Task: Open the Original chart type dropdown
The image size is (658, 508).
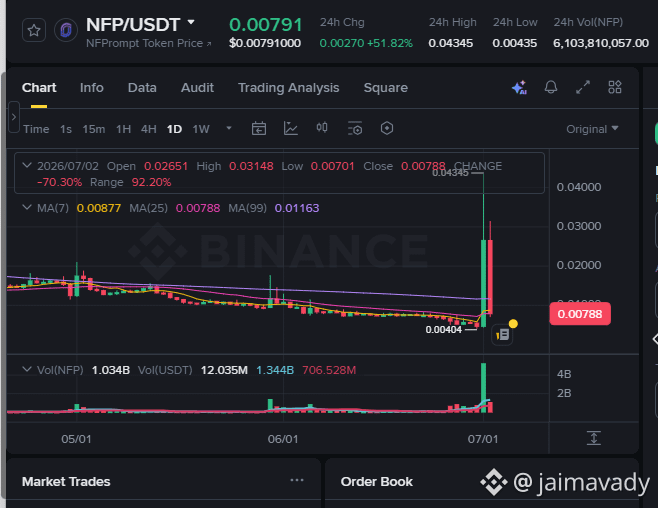Action: (x=592, y=129)
